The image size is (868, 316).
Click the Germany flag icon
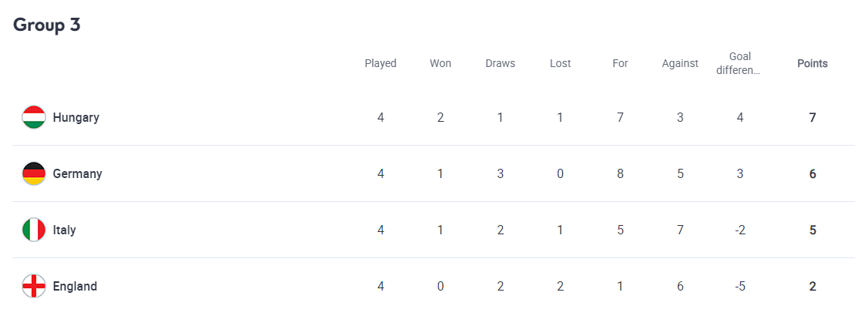[x=34, y=173]
